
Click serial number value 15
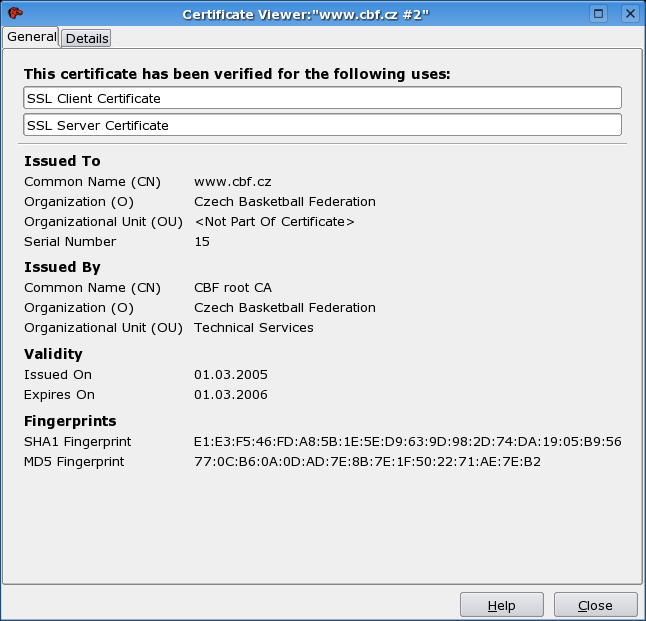coord(202,241)
